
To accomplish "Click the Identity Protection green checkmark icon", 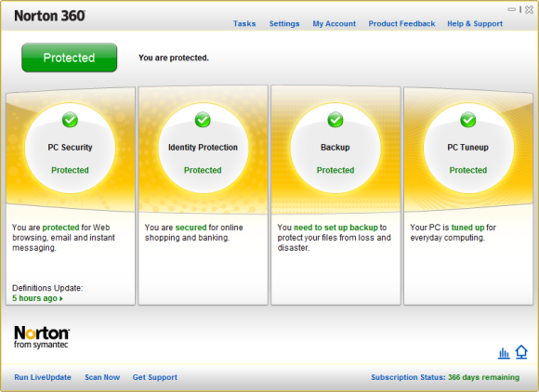I will point(203,120).
